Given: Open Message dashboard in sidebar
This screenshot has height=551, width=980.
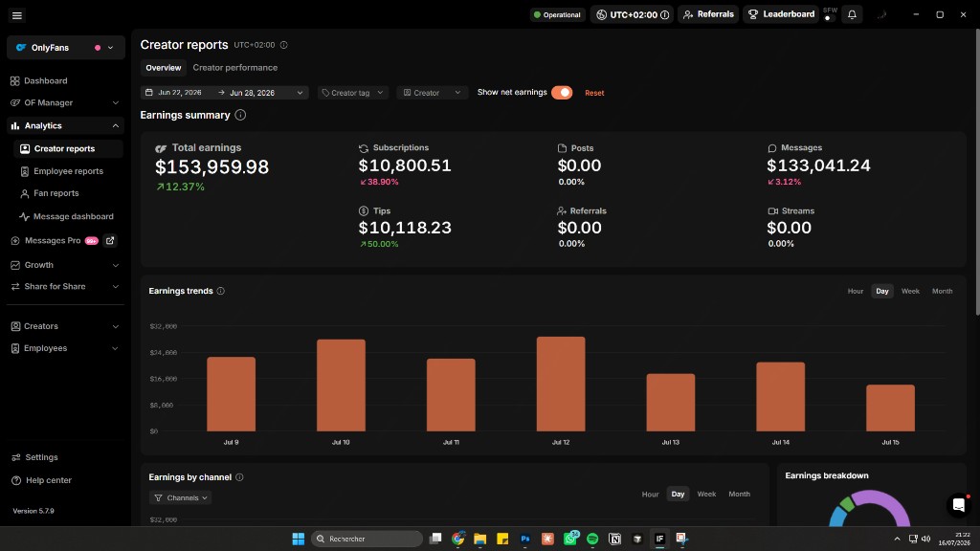Looking at the screenshot, I should pyautogui.click(x=68, y=217).
